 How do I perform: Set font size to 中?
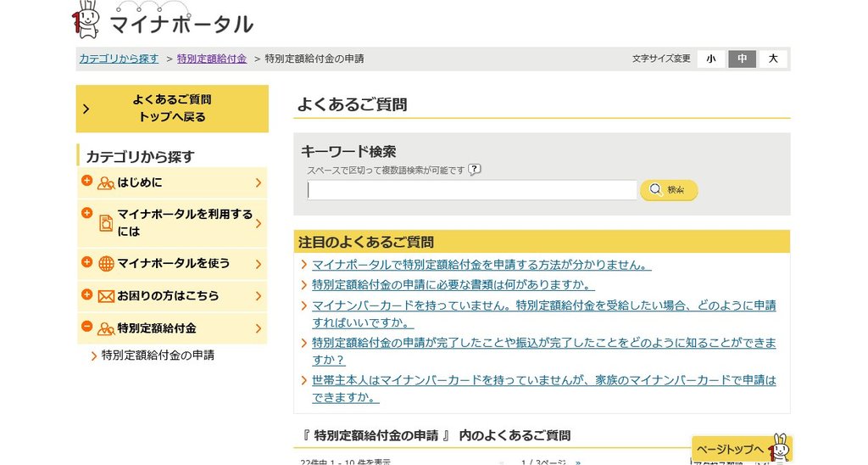[x=743, y=59]
